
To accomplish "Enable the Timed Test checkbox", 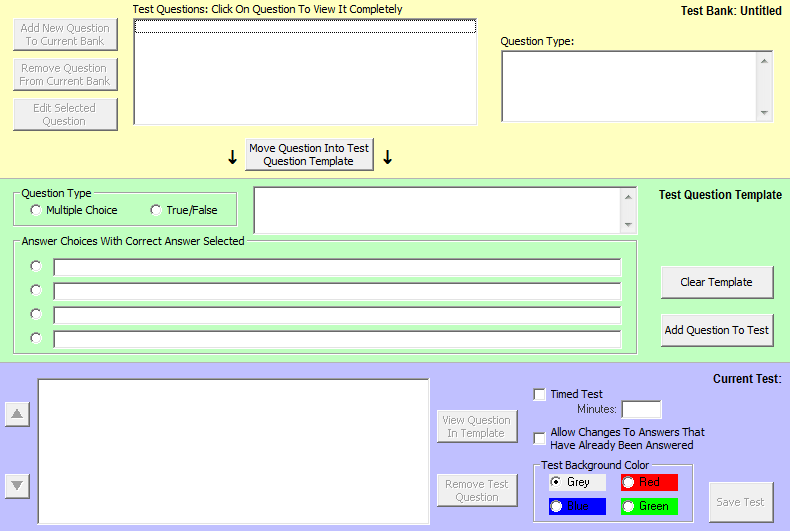I will pyautogui.click(x=539, y=394).
